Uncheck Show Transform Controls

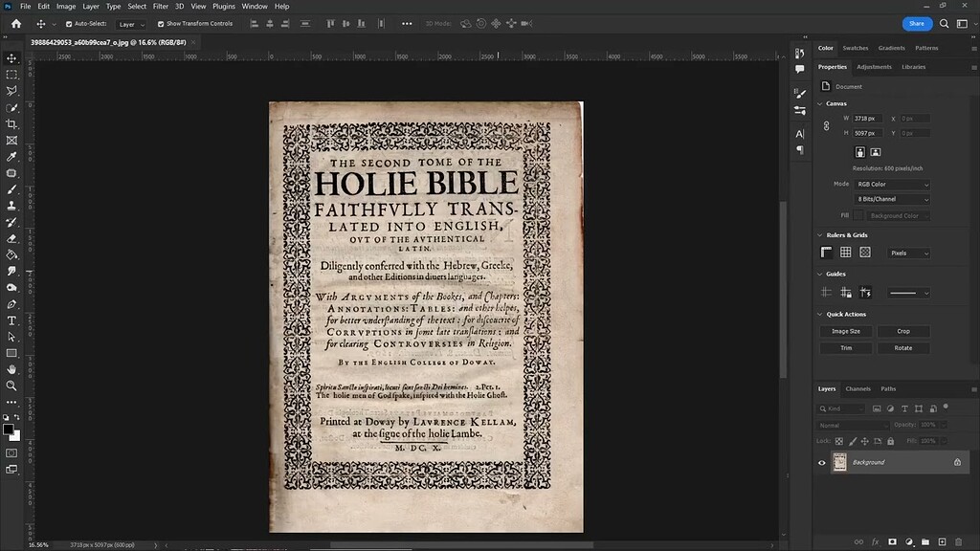160,24
